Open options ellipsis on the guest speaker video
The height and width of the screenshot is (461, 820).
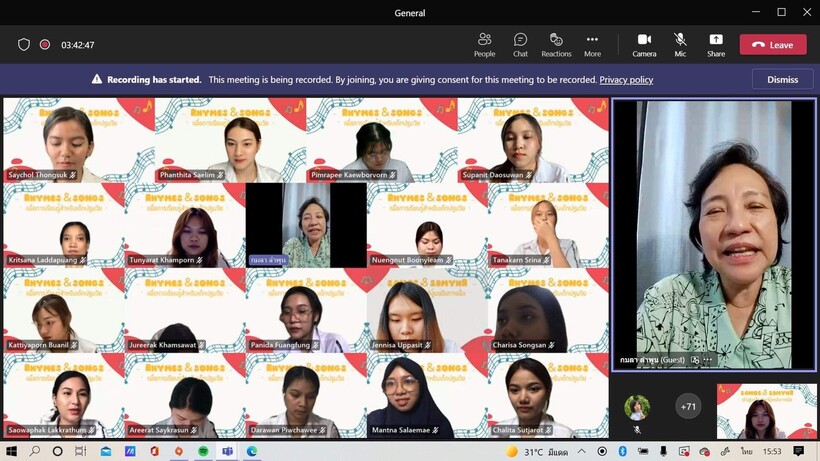coord(708,360)
